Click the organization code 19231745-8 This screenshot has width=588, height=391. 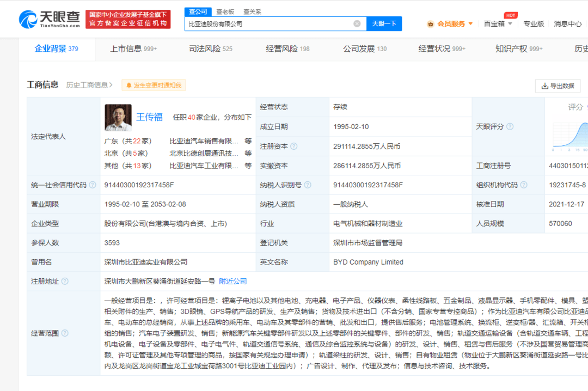point(567,185)
